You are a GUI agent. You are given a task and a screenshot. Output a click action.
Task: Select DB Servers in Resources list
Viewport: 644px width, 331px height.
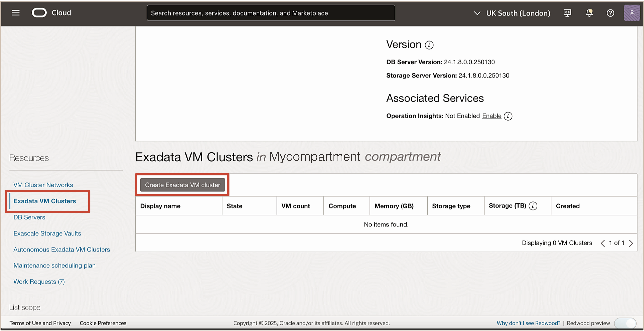pyautogui.click(x=29, y=217)
